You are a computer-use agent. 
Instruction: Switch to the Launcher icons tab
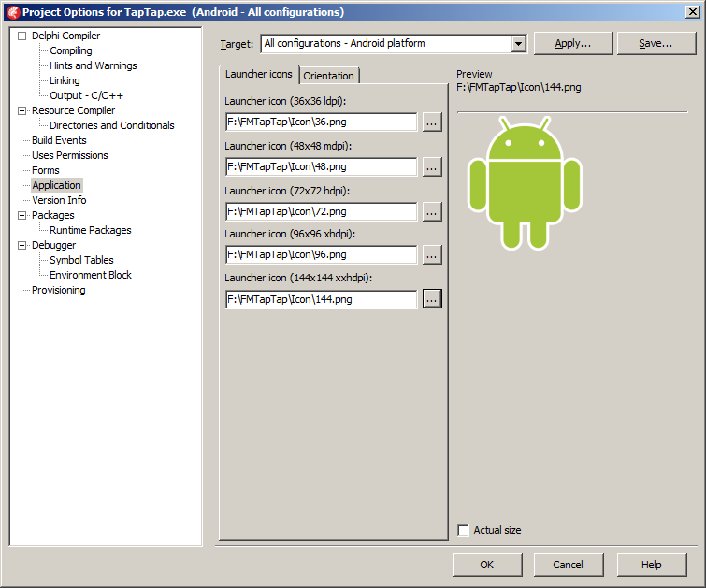[259, 74]
